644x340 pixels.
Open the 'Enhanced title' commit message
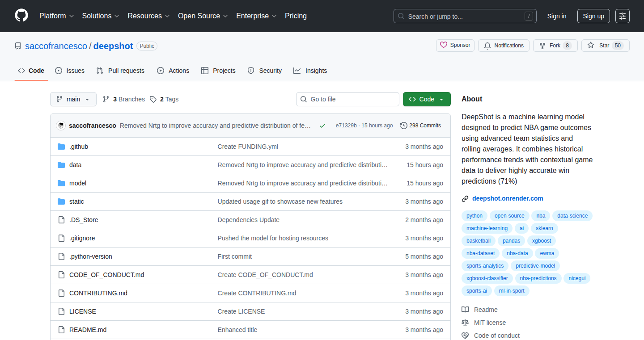[237, 330]
